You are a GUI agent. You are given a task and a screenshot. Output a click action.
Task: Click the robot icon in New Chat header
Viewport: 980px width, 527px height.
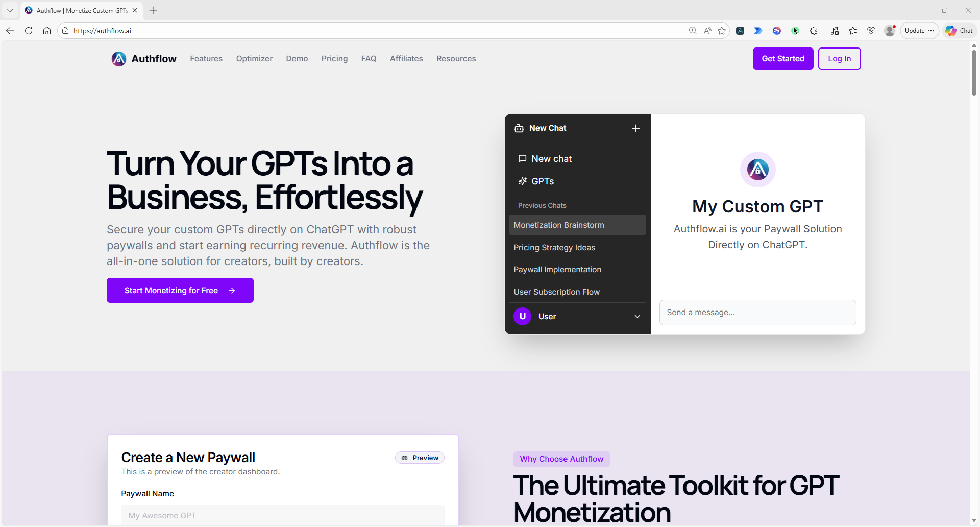coord(519,128)
